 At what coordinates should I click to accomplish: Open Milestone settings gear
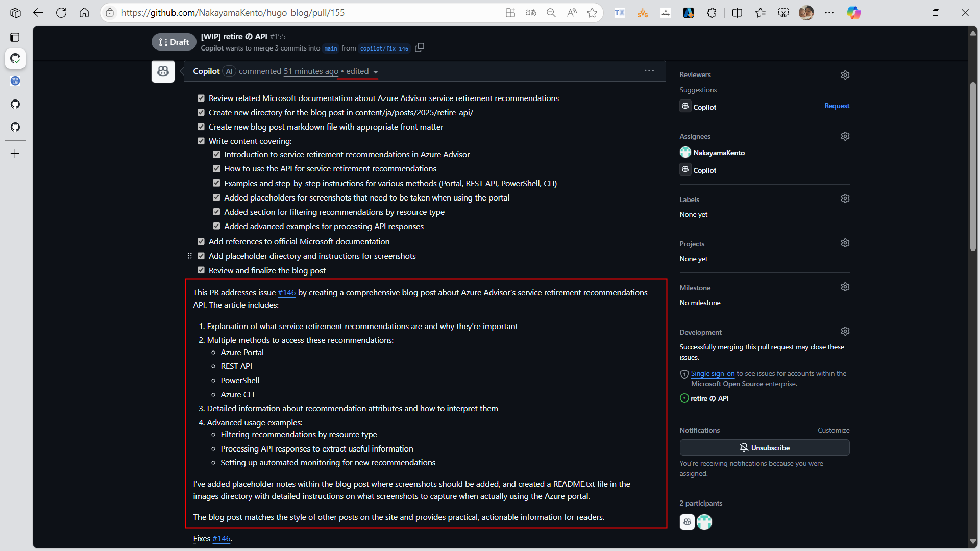(x=845, y=287)
